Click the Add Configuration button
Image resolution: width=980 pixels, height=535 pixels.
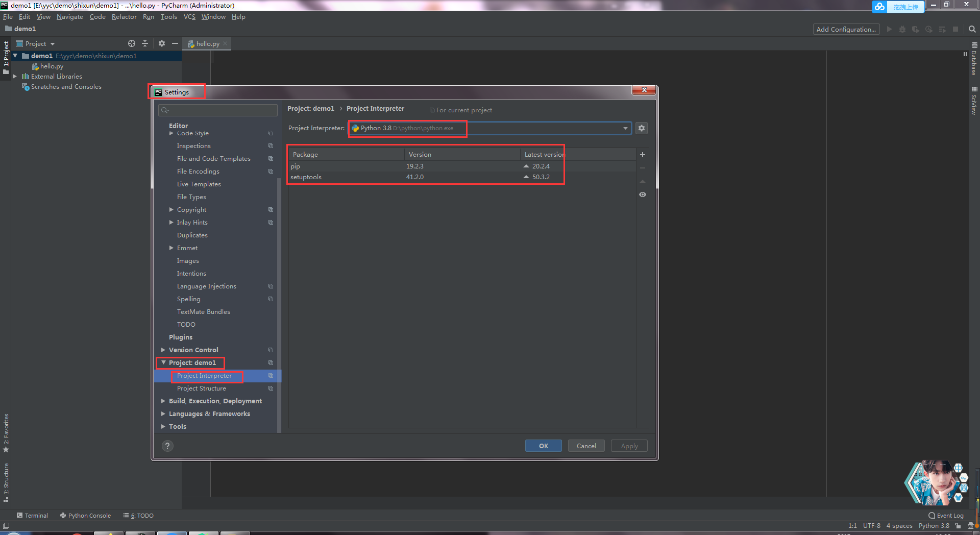pyautogui.click(x=846, y=29)
